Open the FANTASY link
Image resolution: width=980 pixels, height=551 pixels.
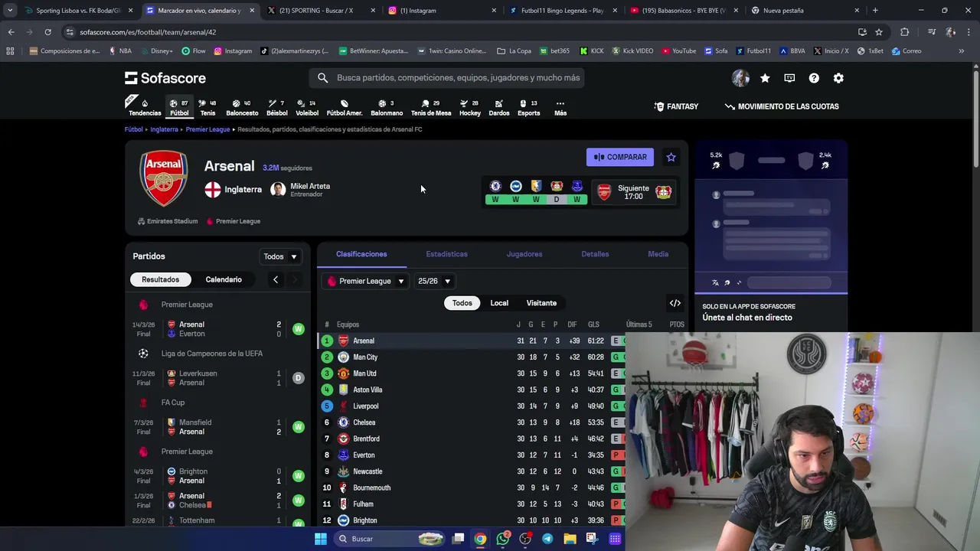click(x=676, y=106)
